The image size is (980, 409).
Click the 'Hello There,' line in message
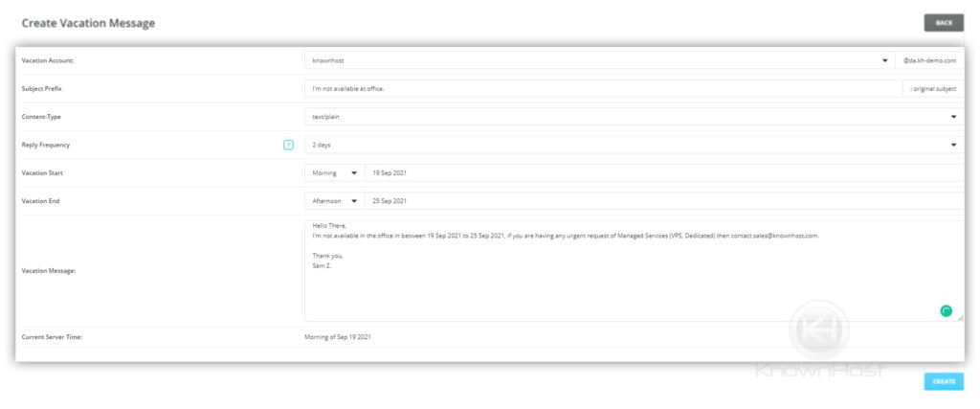(329, 226)
